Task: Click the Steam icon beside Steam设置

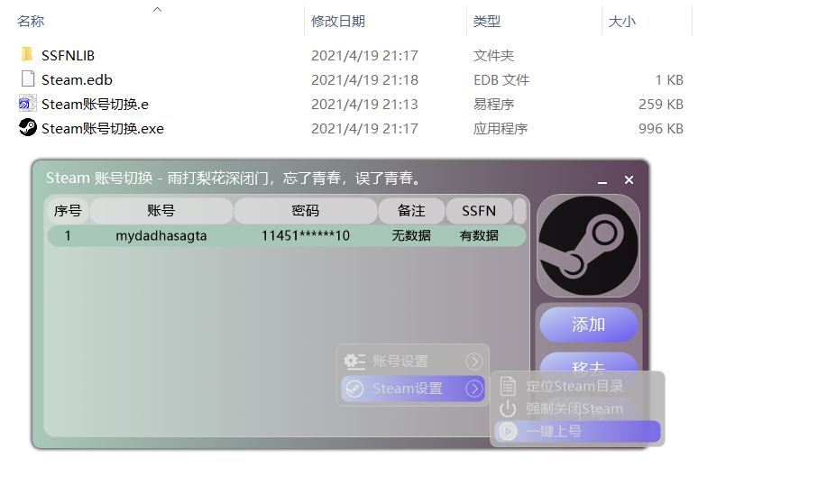Action: click(354, 389)
